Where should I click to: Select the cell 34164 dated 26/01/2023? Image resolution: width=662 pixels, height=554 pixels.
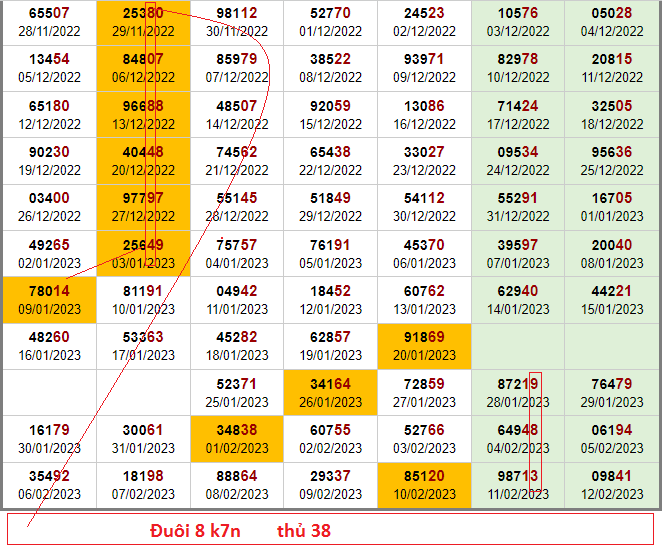pyautogui.click(x=330, y=393)
